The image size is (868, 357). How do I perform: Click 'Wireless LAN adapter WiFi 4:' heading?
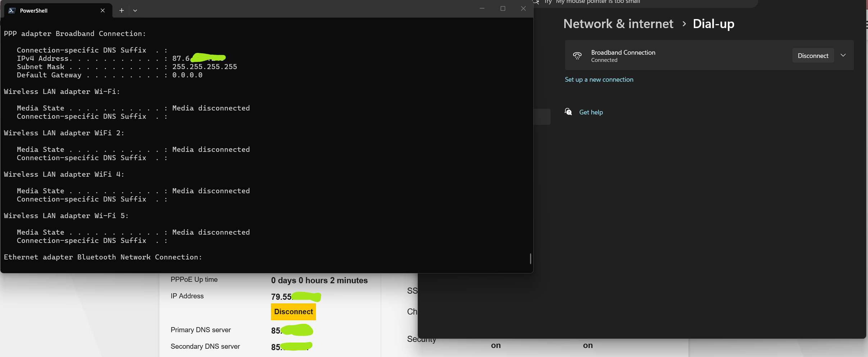(64, 174)
